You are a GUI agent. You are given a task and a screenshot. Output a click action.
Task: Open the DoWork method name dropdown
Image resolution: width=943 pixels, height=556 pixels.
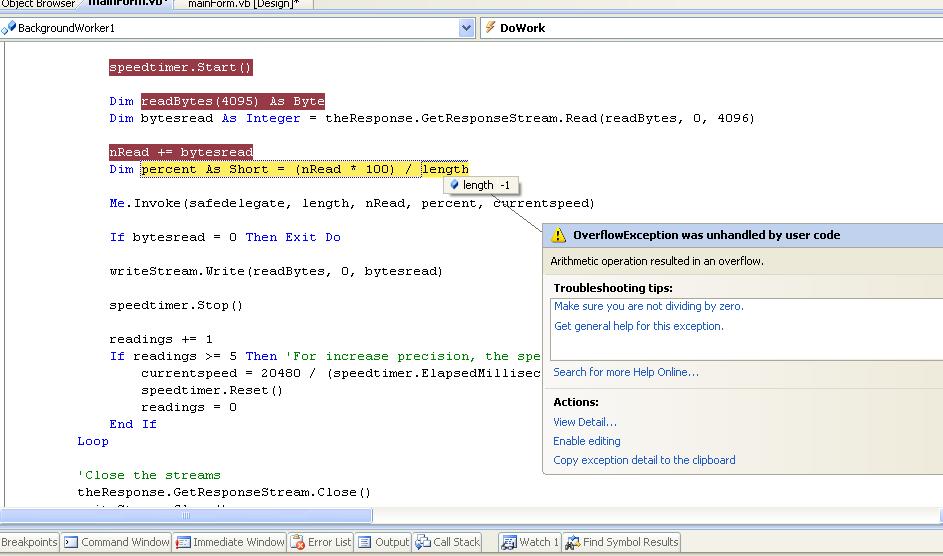click(711, 28)
